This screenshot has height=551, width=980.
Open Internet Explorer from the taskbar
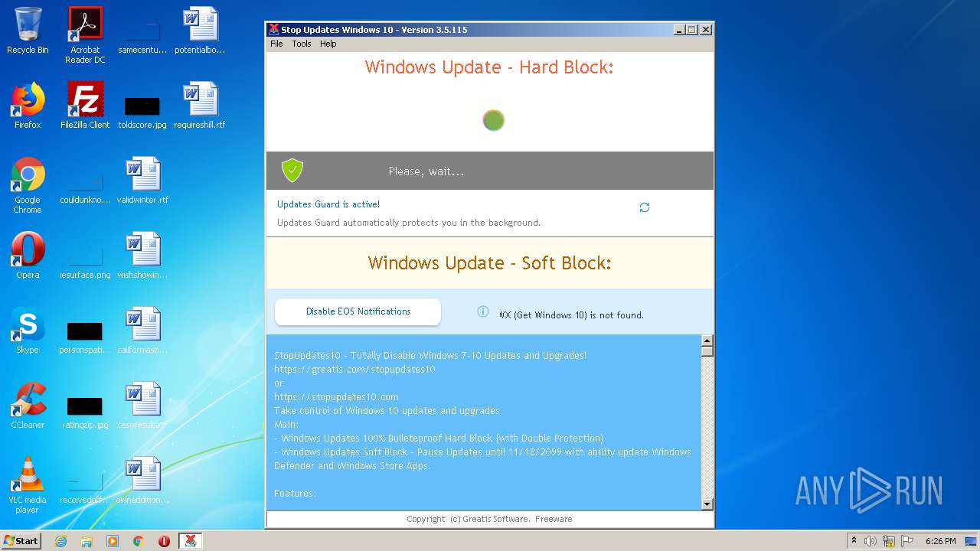(60, 541)
